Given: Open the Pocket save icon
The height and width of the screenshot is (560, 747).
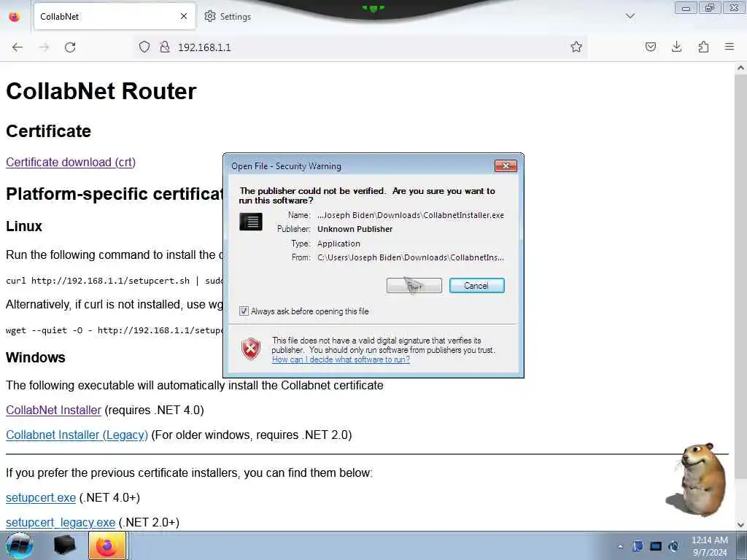Looking at the screenshot, I should pos(650,47).
